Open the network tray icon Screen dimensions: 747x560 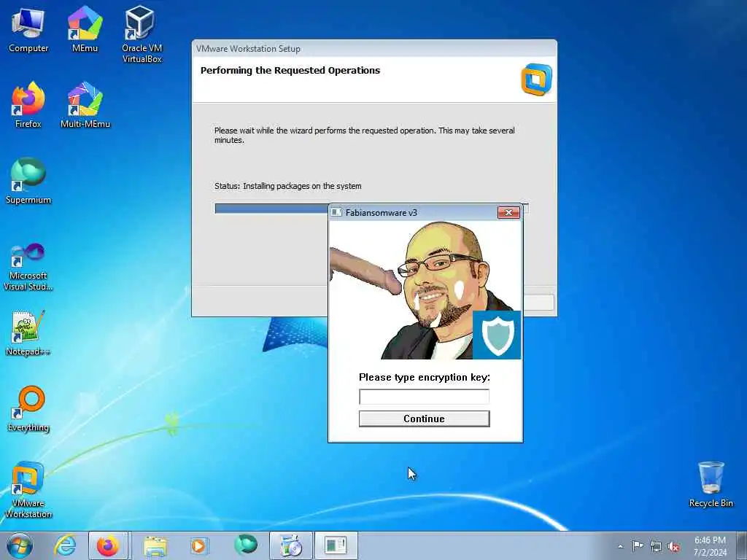click(x=656, y=546)
